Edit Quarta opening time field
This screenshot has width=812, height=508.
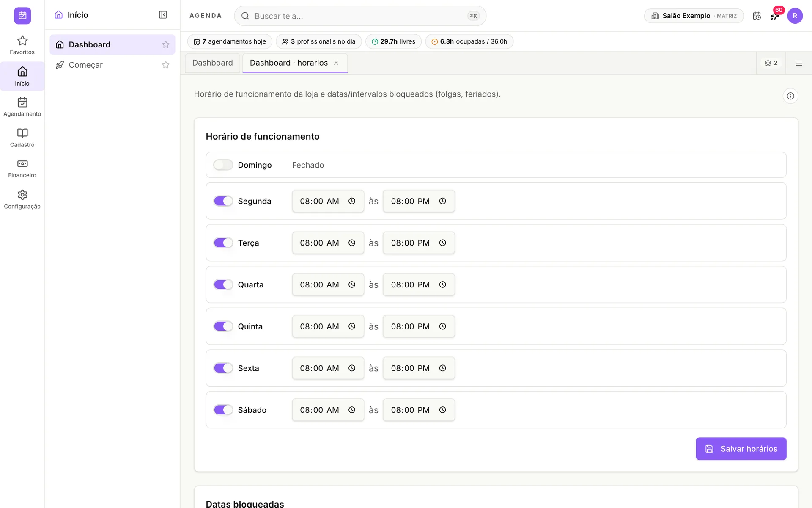click(x=328, y=284)
